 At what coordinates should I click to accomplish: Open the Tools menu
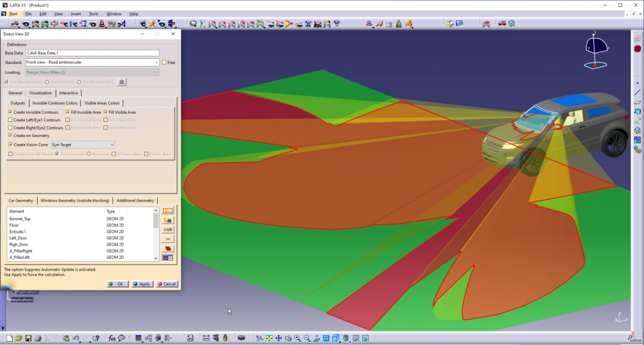point(93,14)
